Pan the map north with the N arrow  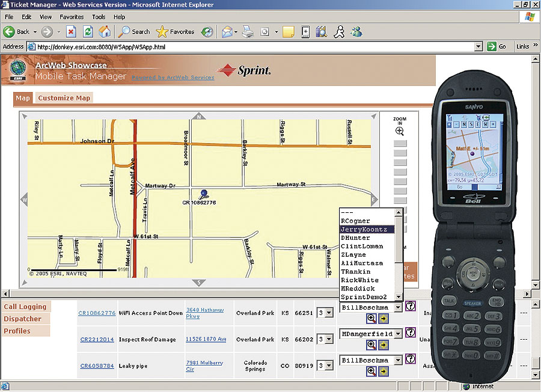coord(199,116)
